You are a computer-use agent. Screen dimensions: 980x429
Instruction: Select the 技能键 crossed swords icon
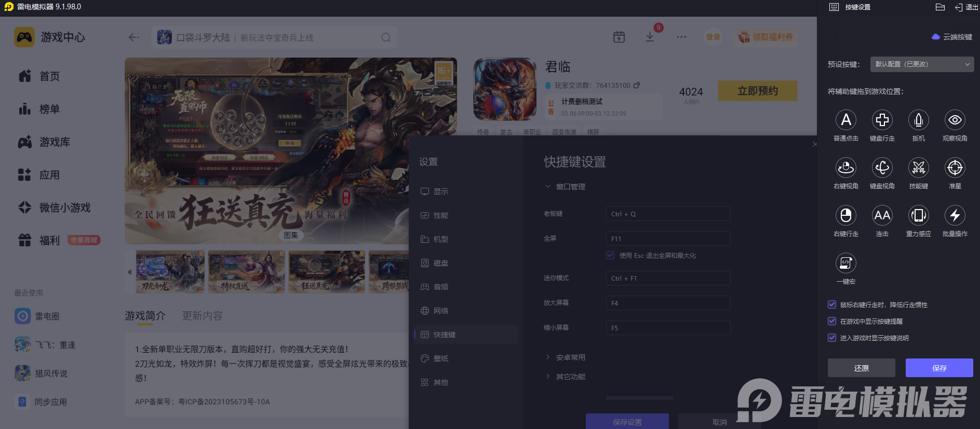(918, 168)
